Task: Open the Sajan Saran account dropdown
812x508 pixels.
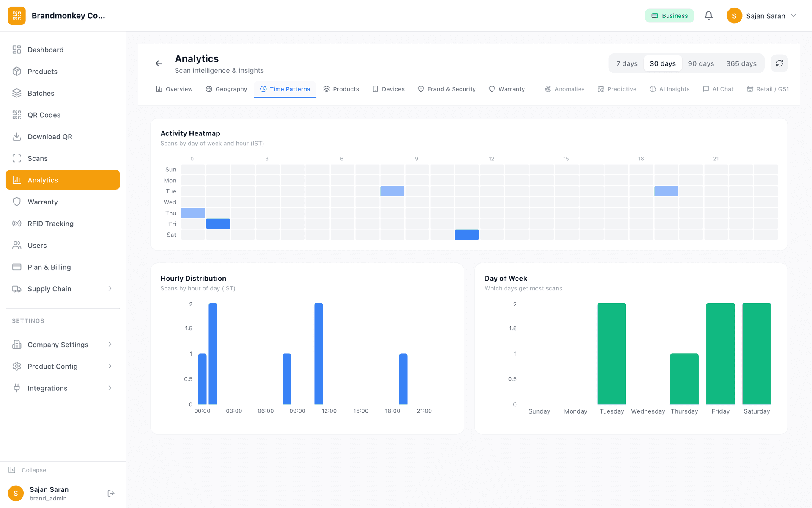Action: pos(761,15)
